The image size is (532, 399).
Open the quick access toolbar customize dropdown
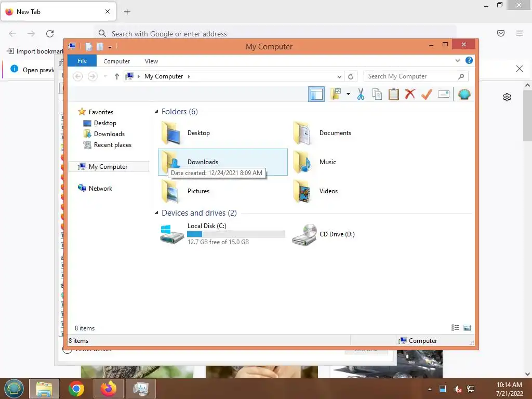[110, 47]
